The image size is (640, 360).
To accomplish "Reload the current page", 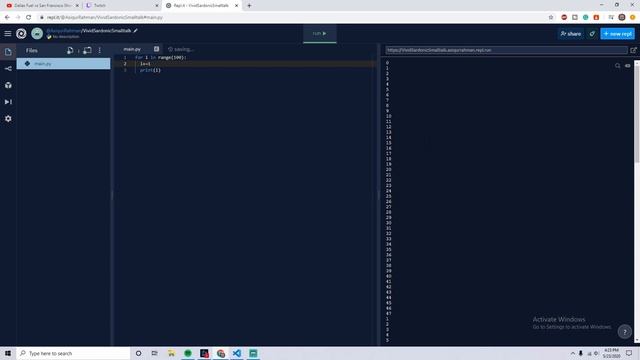I will [29, 17].
